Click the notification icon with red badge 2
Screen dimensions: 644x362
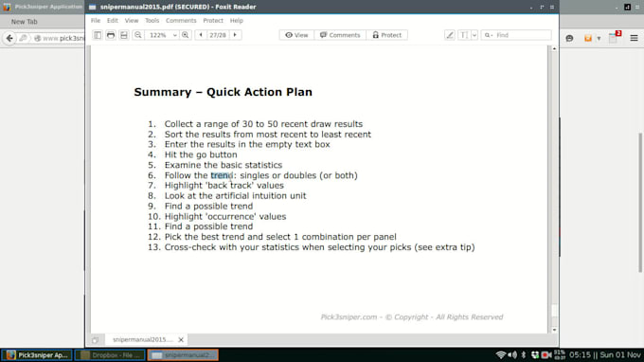pos(614,37)
